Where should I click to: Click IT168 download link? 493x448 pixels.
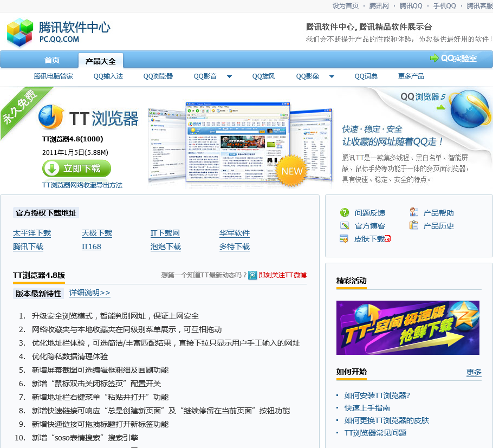(92, 246)
